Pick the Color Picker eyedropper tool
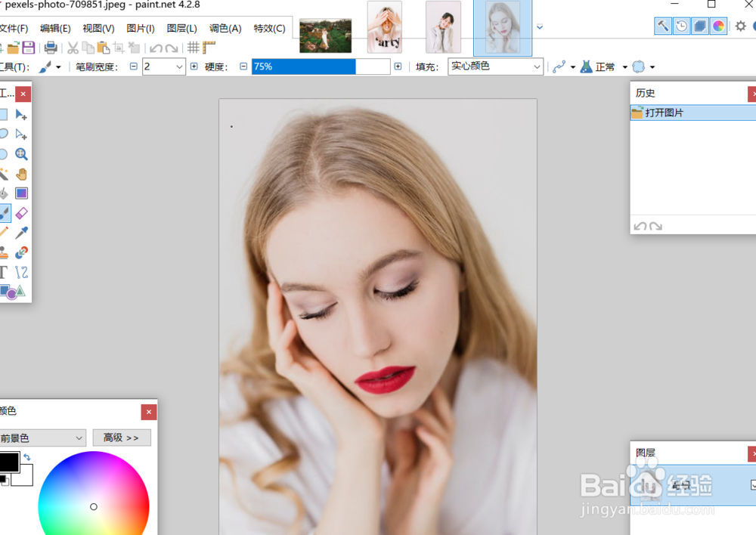The width and height of the screenshot is (756, 535). point(21,232)
